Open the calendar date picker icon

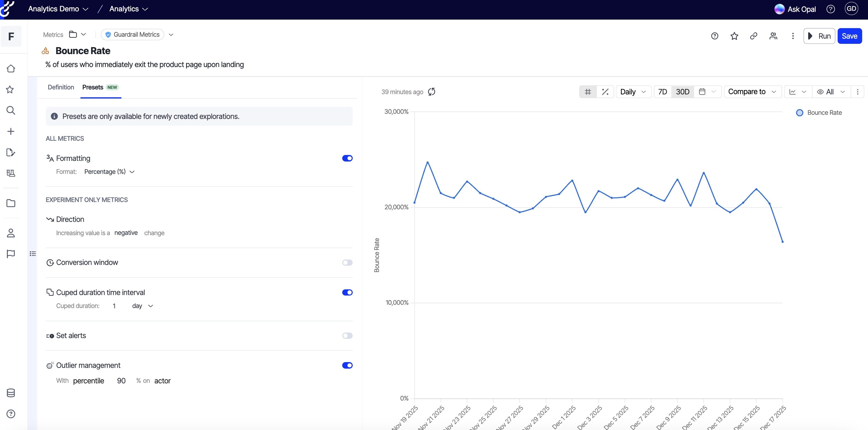point(702,92)
